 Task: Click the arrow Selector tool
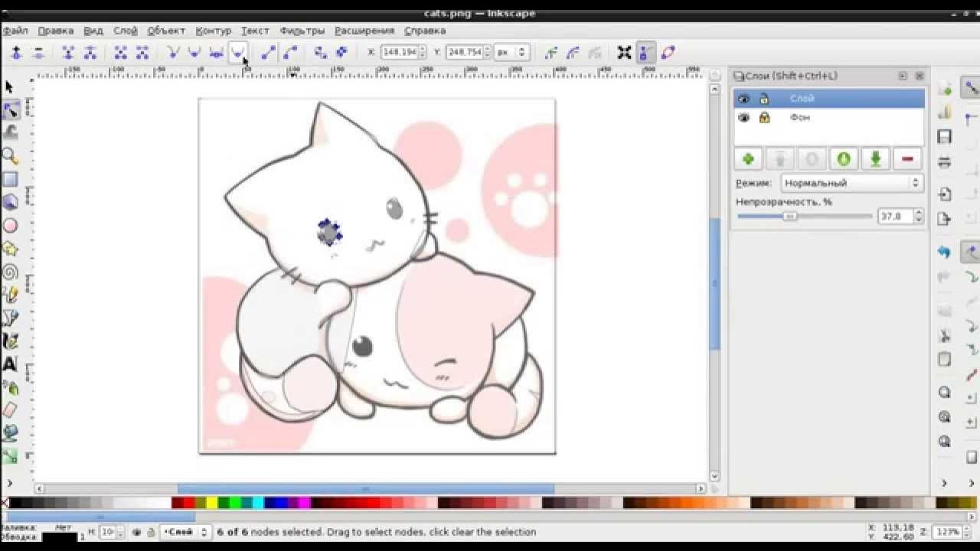9,87
